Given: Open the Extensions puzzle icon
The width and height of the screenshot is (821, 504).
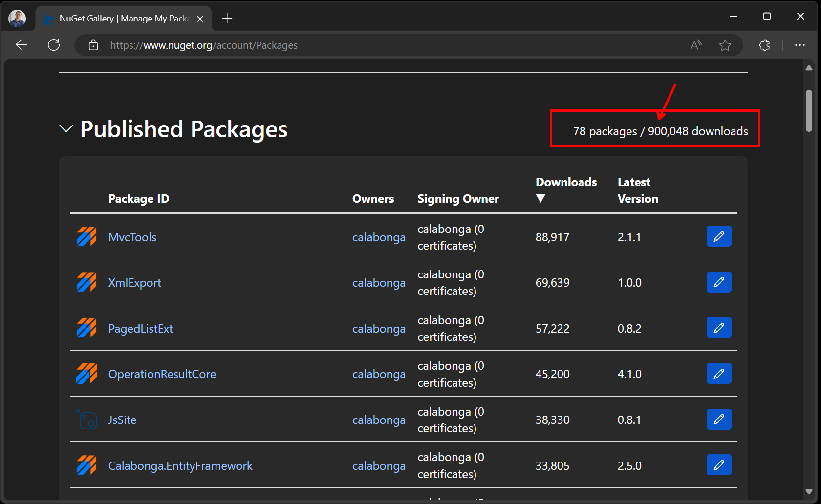Looking at the screenshot, I should pos(764,45).
